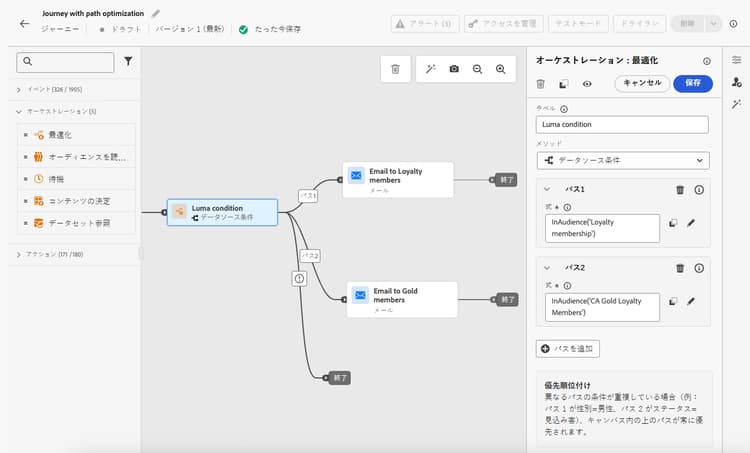Edit journey name with pencil icon
The width and height of the screenshot is (750, 453).
pyautogui.click(x=156, y=13)
